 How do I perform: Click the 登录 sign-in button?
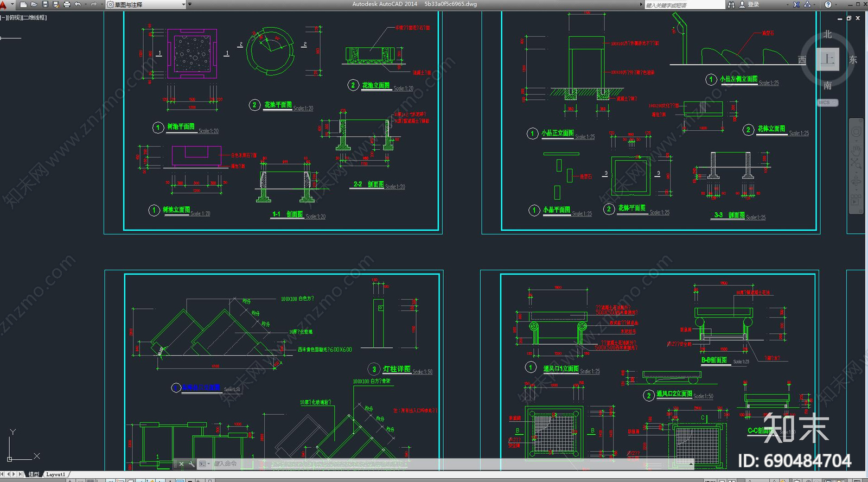(x=753, y=4)
